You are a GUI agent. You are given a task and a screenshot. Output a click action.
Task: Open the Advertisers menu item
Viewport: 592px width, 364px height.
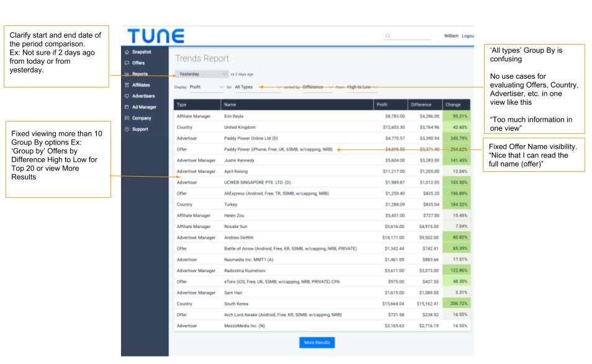click(x=143, y=96)
